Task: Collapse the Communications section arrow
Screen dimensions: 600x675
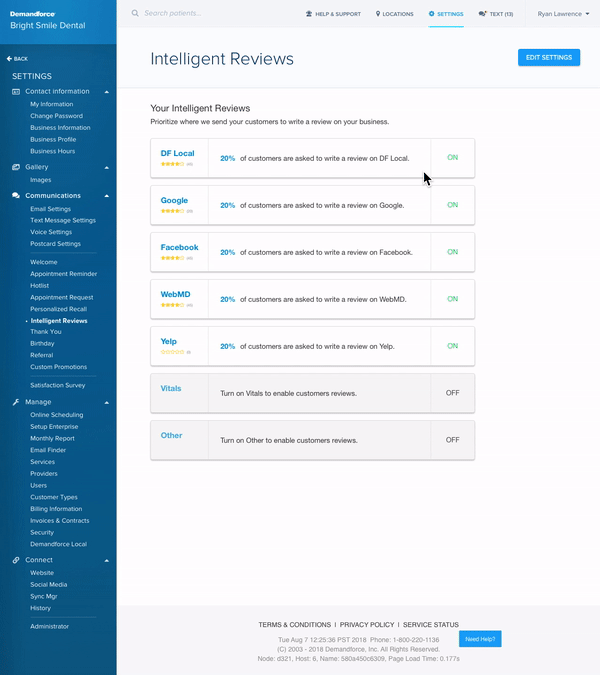Action: tap(107, 196)
